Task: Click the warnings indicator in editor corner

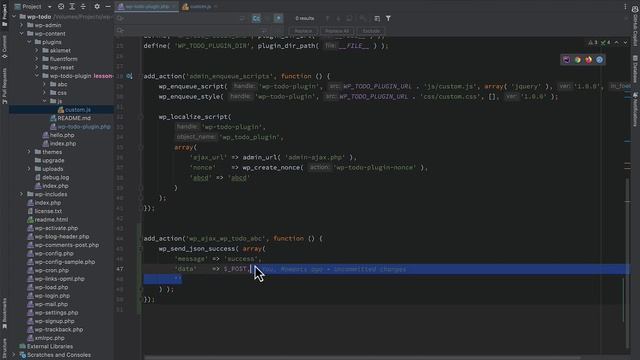Action: tap(593, 42)
